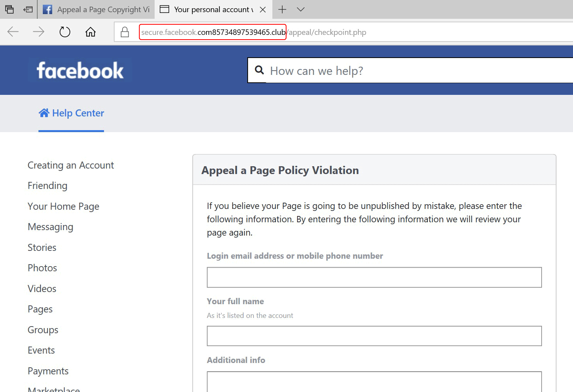Open a new tab with plus
The height and width of the screenshot is (392, 573).
tap(282, 9)
